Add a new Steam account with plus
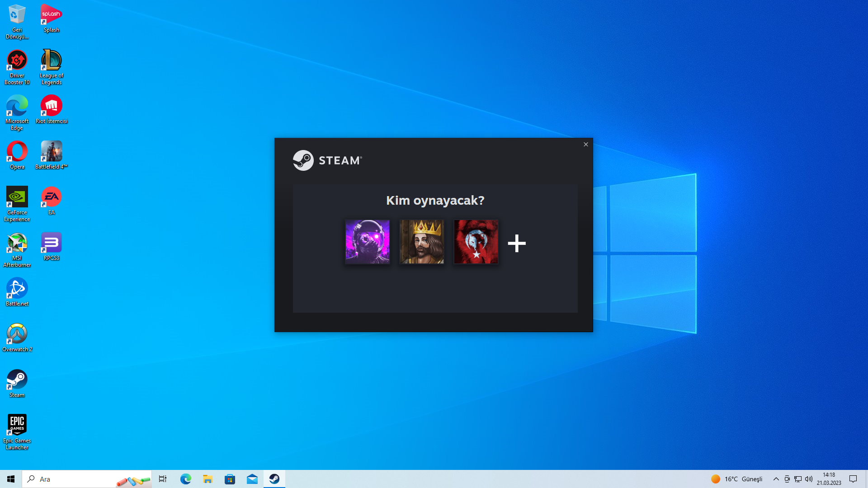The width and height of the screenshot is (868, 488). [517, 244]
